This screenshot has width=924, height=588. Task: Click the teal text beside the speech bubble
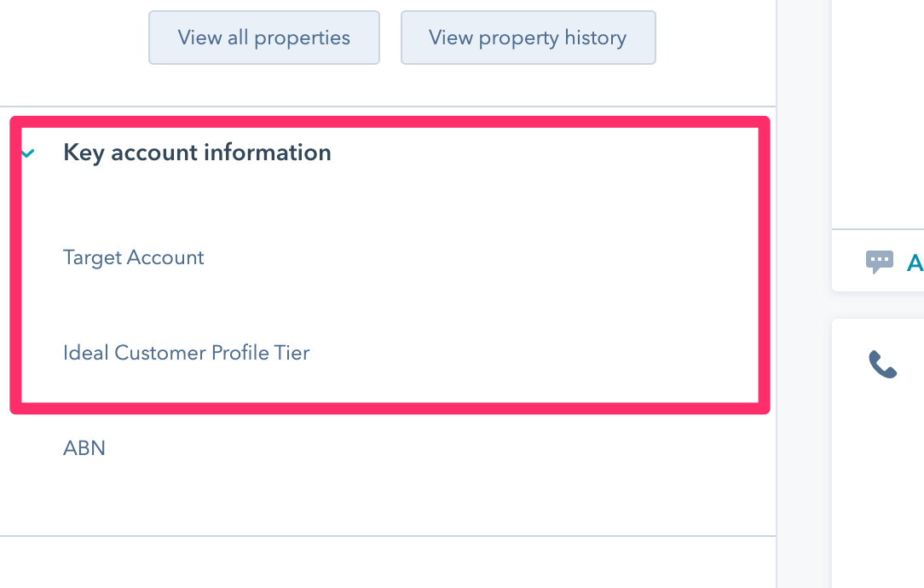point(915,262)
